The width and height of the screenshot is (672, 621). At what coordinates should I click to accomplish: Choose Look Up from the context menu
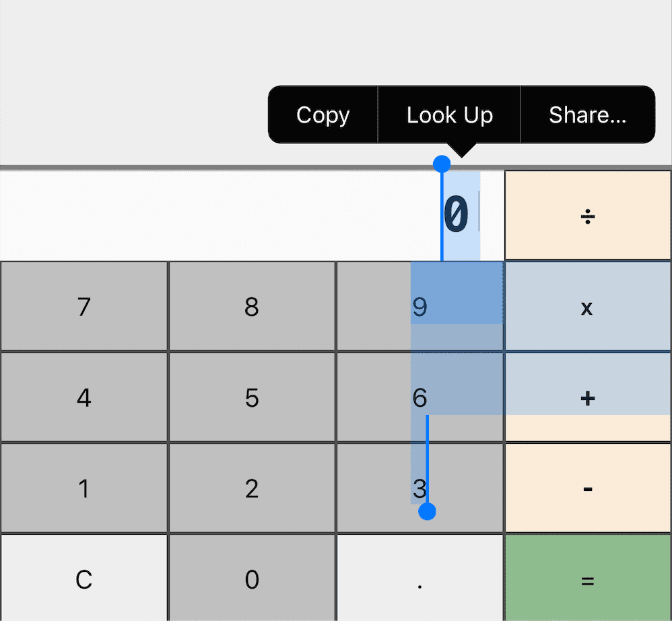pyautogui.click(x=449, y=115)
